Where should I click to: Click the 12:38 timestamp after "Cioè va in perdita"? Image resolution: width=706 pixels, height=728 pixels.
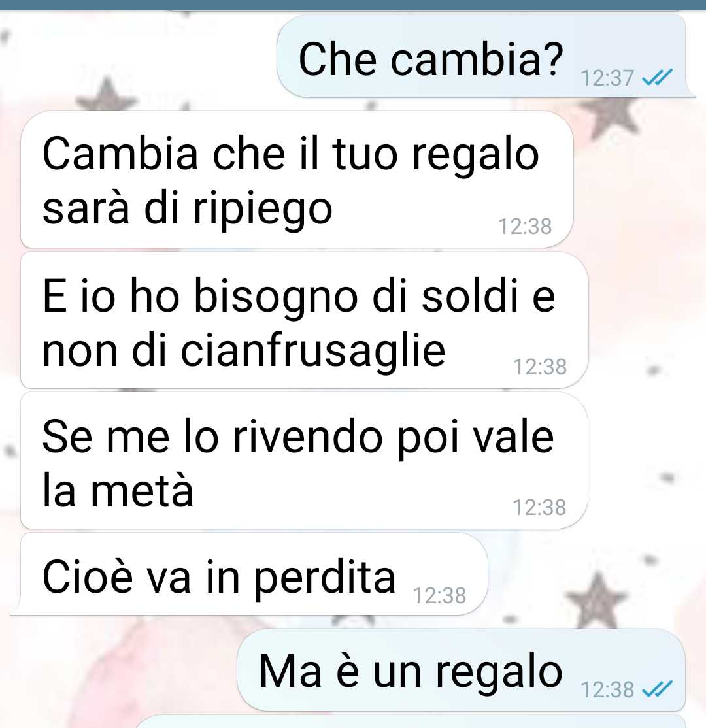439,596
